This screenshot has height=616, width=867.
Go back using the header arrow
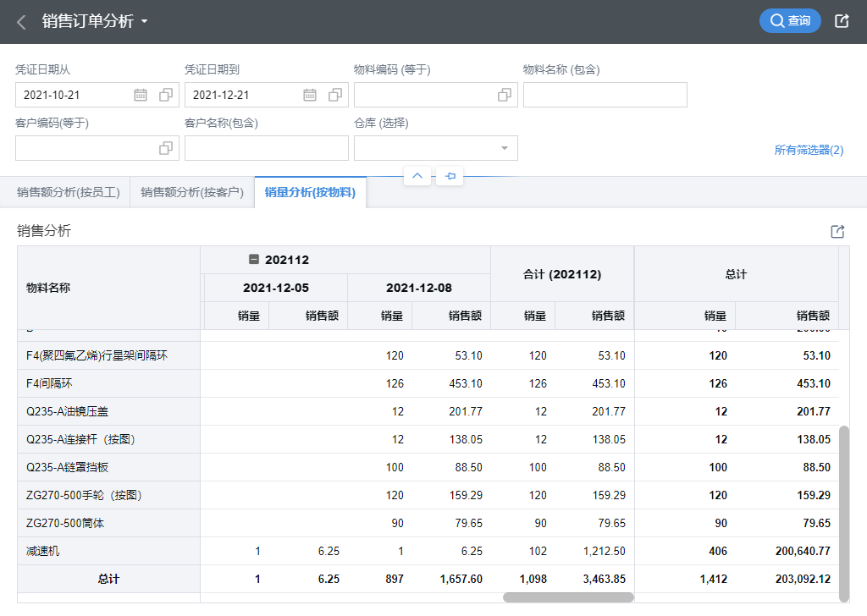click(21, 22)
